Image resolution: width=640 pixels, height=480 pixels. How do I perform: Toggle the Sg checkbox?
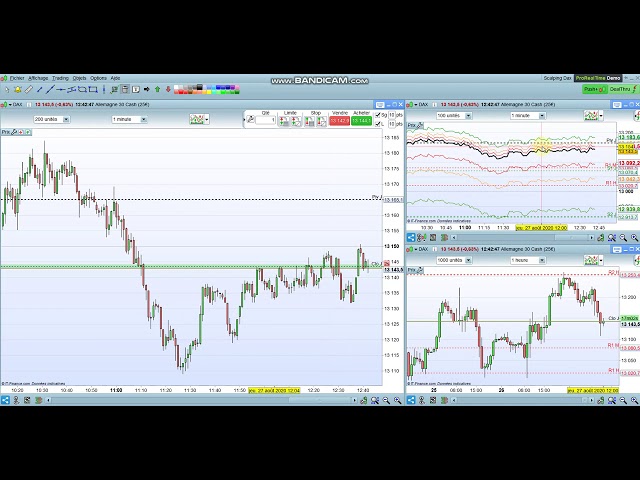(x=378, y=115)
